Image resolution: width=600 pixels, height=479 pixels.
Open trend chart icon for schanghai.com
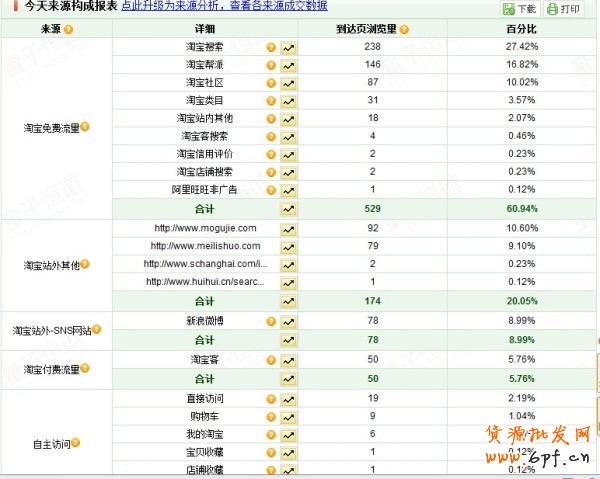pos(289,265)
